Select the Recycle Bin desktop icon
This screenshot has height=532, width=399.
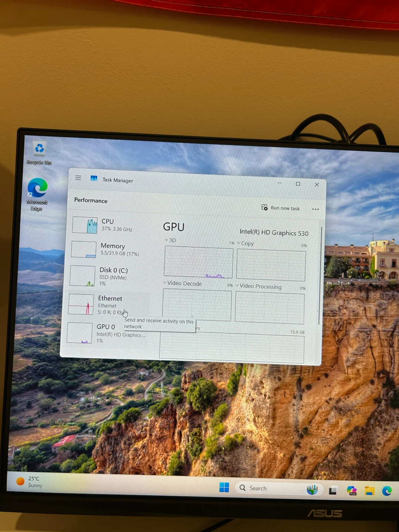[x=39, y=153]
